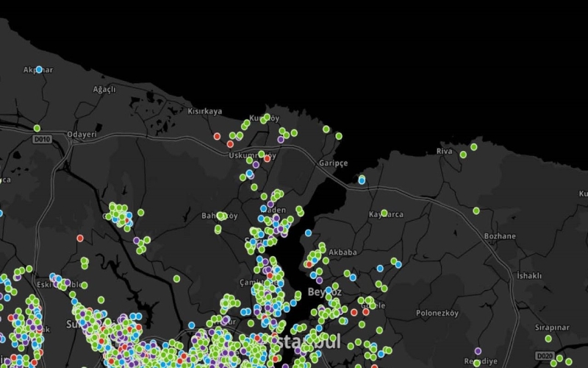This screenshot has width=588, height=368.
Task: Click the Akbaba place label
Action: click(x=343, y=252)
